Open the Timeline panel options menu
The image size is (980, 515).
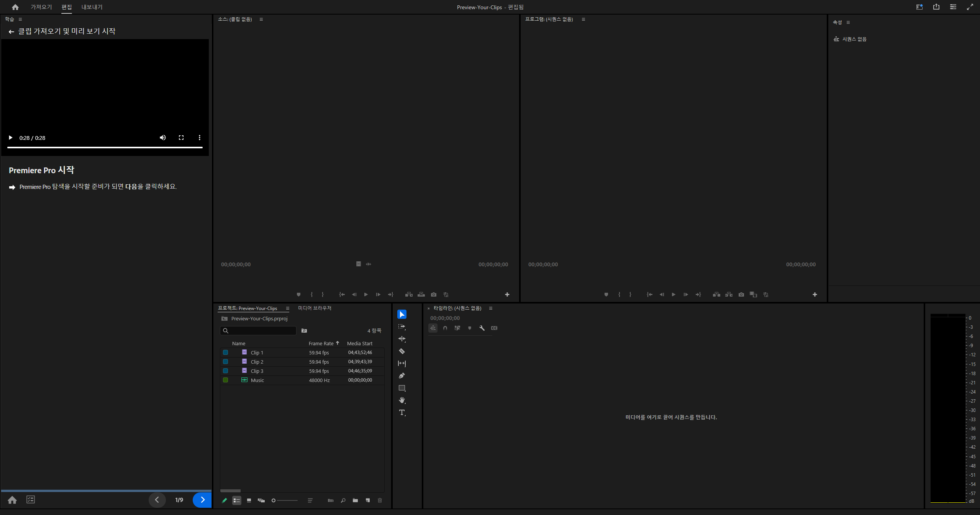click(490, 308)
